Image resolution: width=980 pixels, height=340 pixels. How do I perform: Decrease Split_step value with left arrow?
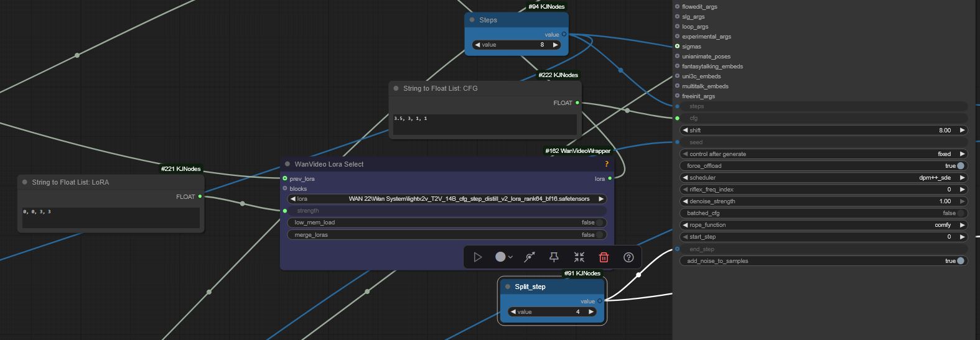pos(513,312)
